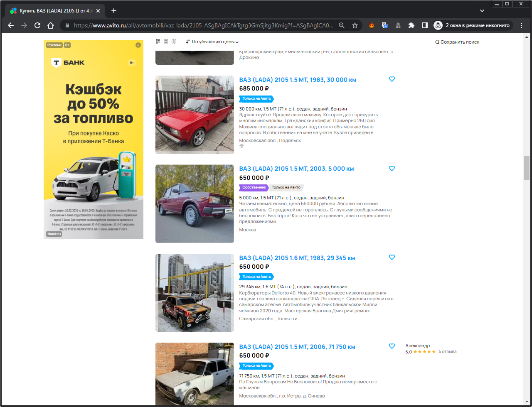Open ad info icon on T-Bank banner
This screenshot has height=407, width=532.
138,45
